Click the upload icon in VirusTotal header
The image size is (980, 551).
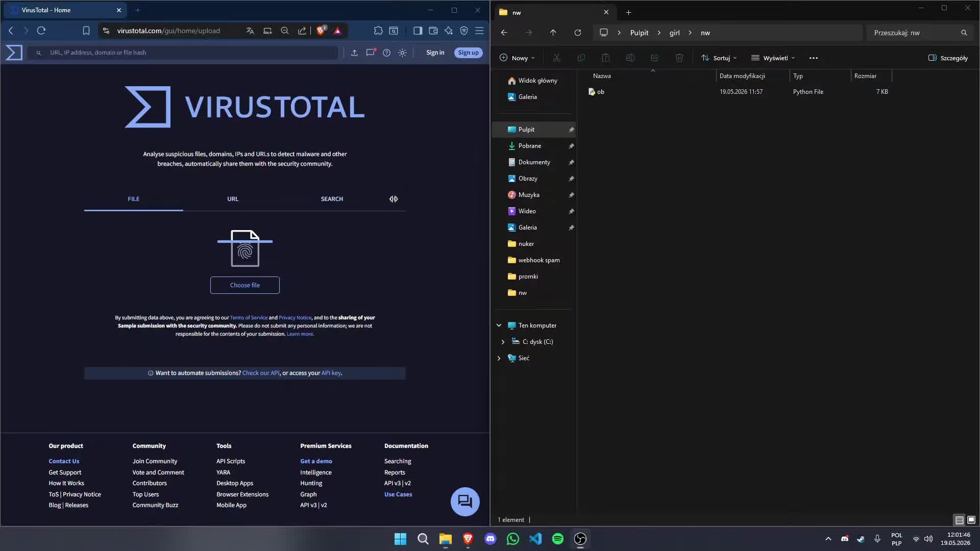(x=354, y=53)
